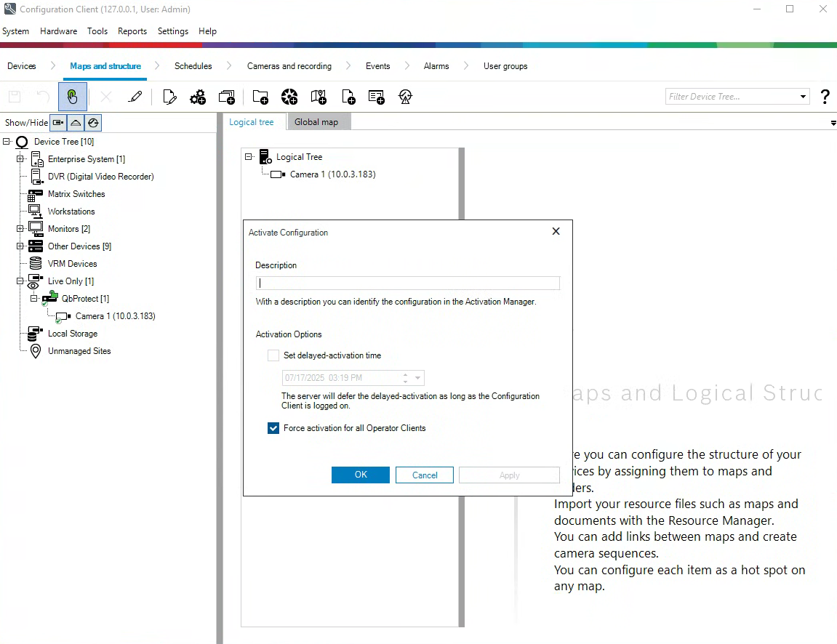The image size is (837, 644).
Task: Collapse the QbProtect tree node
Action: [33, 299]
